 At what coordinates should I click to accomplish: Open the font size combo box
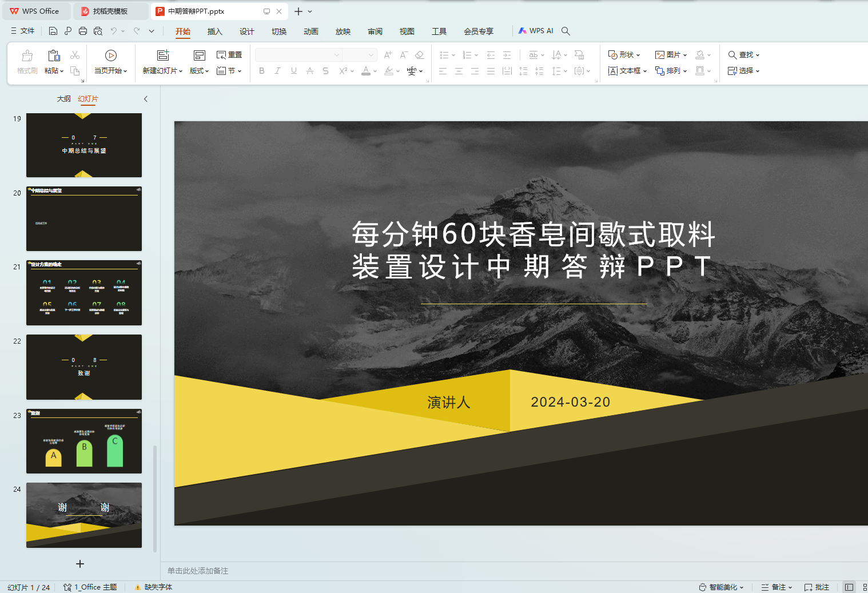359,55
